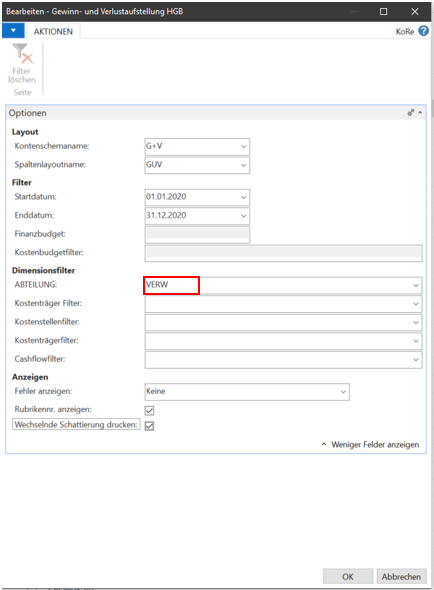Open the blue application menu arrow
Image resolution: width=434 pixels, height=590 pixels.
coord(13,30)
